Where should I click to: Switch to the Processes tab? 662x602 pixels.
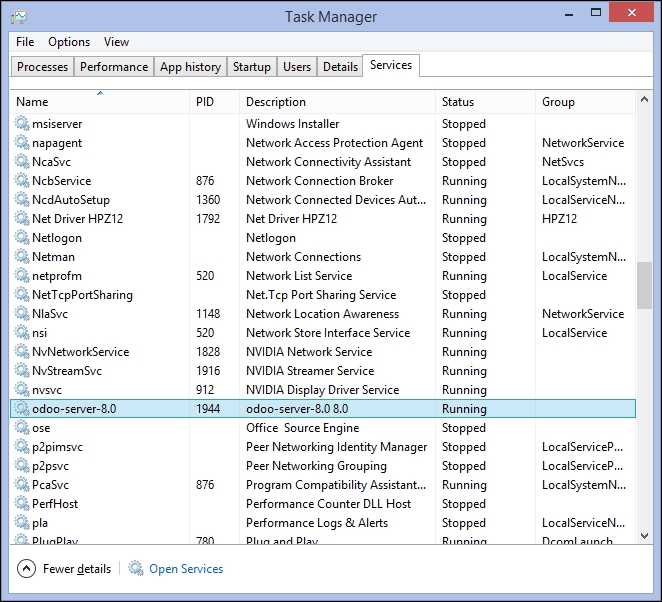(x=42, y=67)
